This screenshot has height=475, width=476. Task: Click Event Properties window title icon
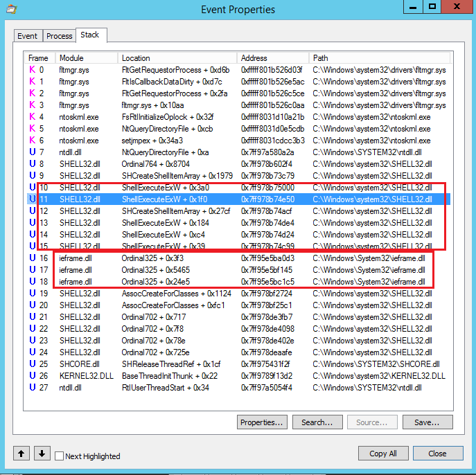coord(13,10)
